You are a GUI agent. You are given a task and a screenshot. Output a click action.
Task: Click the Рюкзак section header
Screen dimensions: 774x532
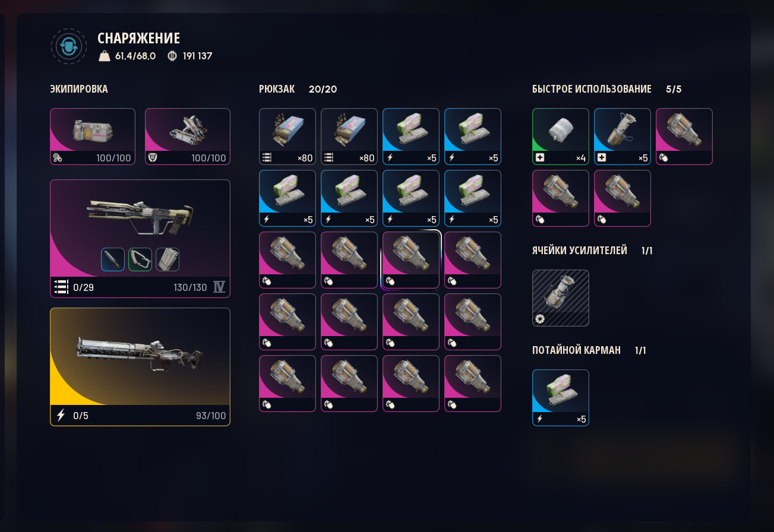pos(277,89)
